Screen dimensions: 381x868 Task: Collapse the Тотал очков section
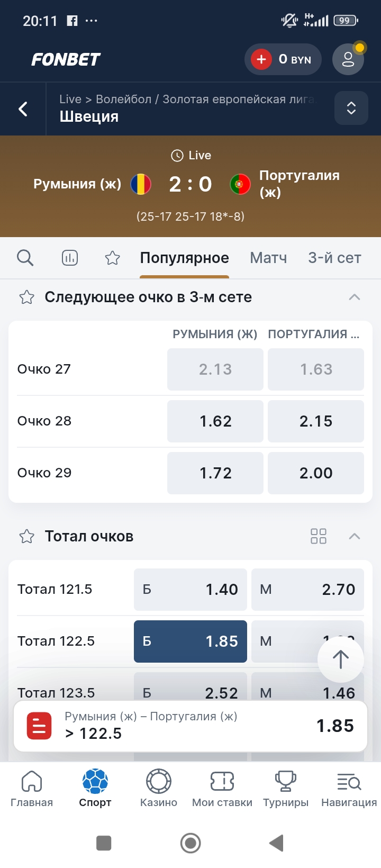click(355, 536)
